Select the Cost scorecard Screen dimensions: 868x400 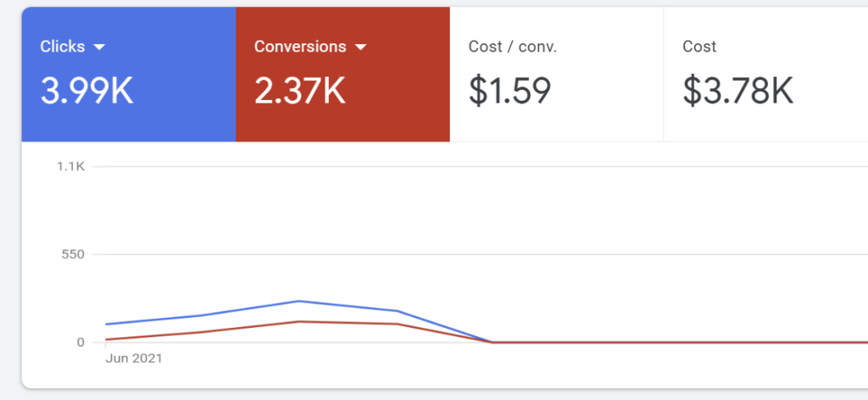[x=765, y=74]
